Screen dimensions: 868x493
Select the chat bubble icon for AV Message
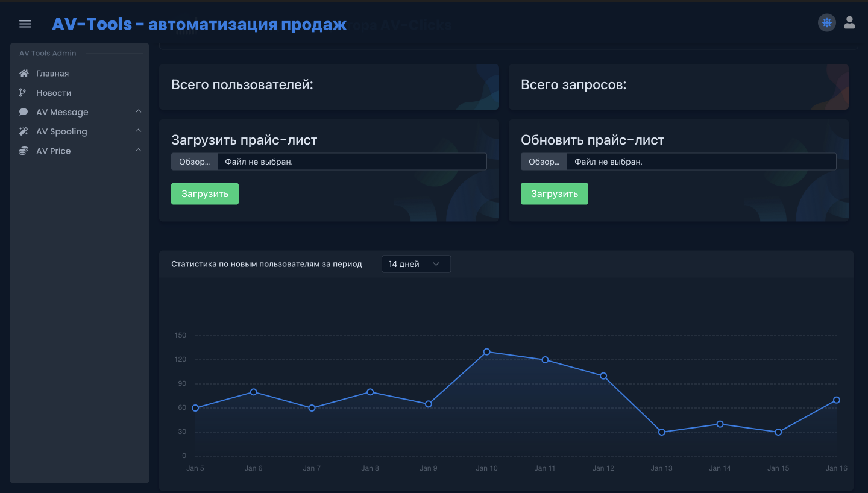(24, 111)
